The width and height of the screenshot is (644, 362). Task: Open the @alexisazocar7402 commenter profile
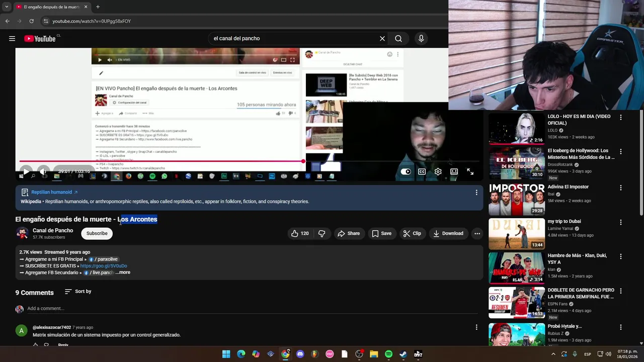52,327
